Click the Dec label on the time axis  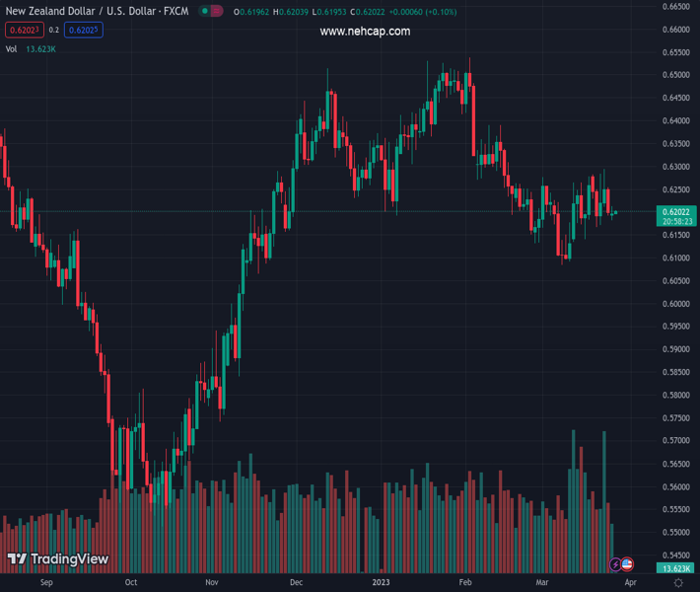click(297, 583)
